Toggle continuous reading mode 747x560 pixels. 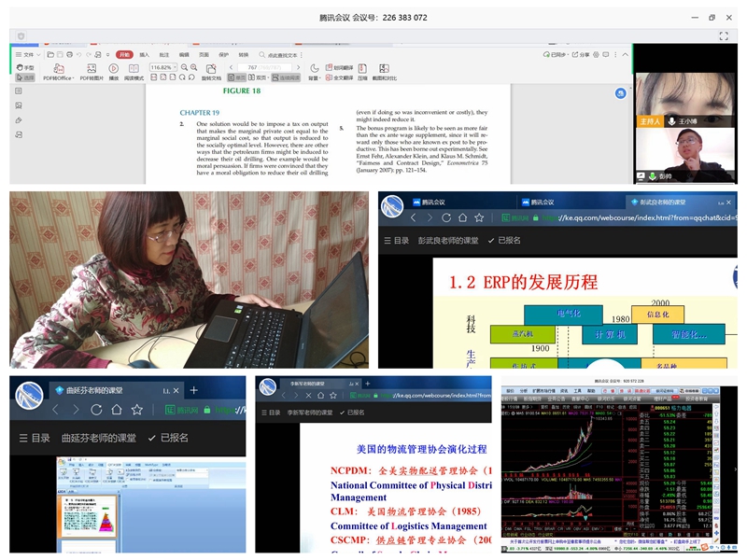[x=286, y=77]
